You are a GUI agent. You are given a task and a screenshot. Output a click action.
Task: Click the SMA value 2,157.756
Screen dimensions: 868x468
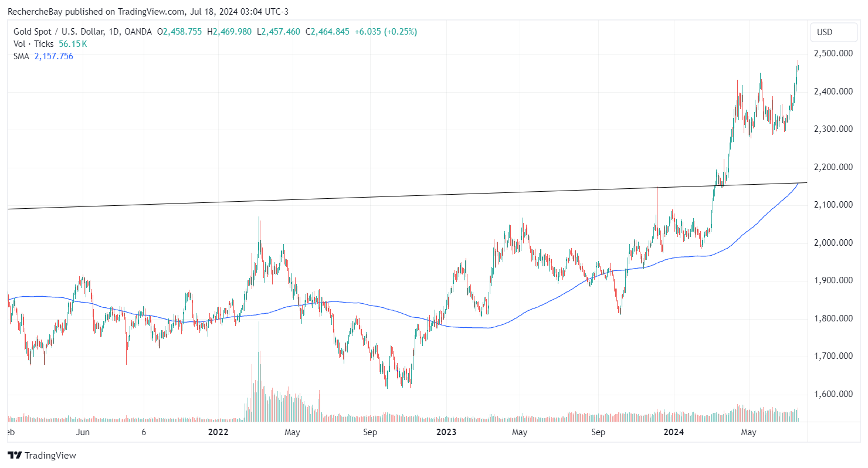point(53,56)
